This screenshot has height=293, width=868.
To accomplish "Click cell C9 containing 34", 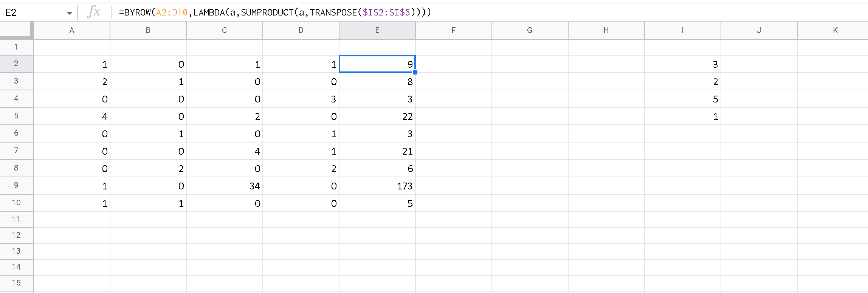I will click(x=225, y=186).
